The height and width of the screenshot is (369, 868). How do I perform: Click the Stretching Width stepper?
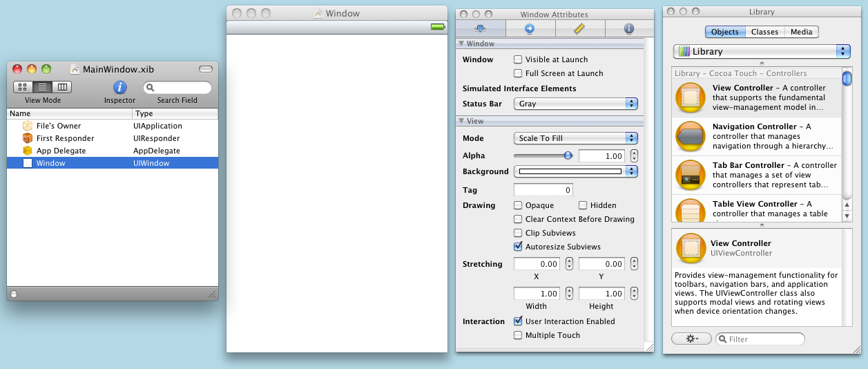tap(569, 294)
